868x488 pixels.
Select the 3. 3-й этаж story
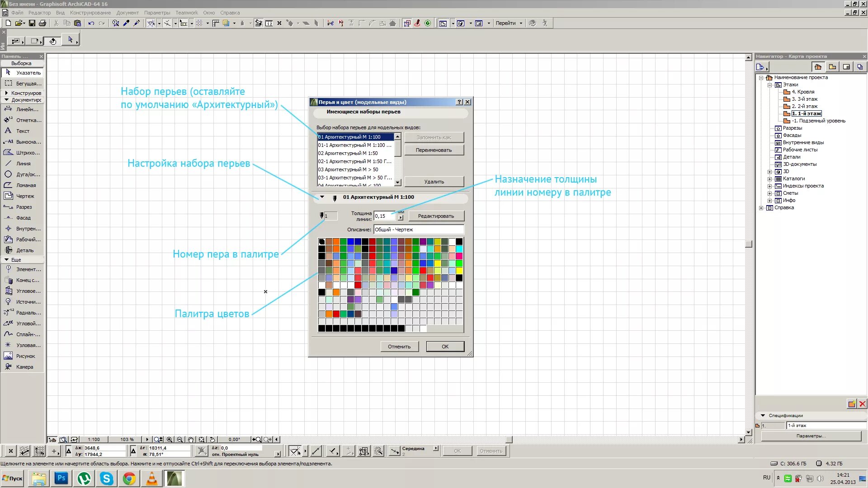804,99
